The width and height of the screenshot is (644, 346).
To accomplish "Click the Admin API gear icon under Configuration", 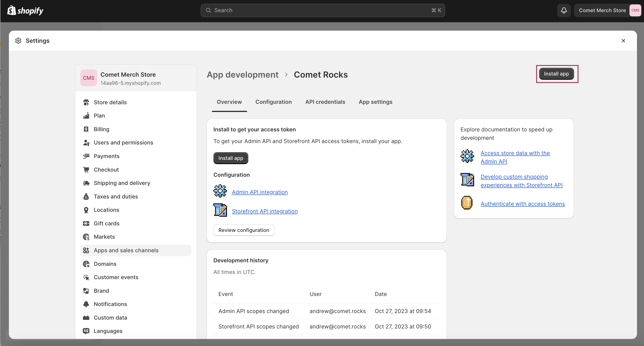I will pyautogui.click(x=220, y=191).
